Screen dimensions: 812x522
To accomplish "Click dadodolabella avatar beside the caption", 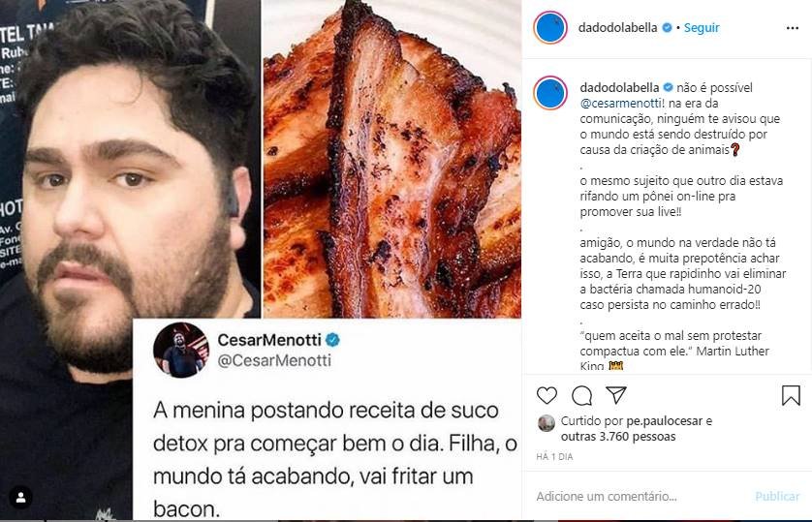I will pos(550,93).
